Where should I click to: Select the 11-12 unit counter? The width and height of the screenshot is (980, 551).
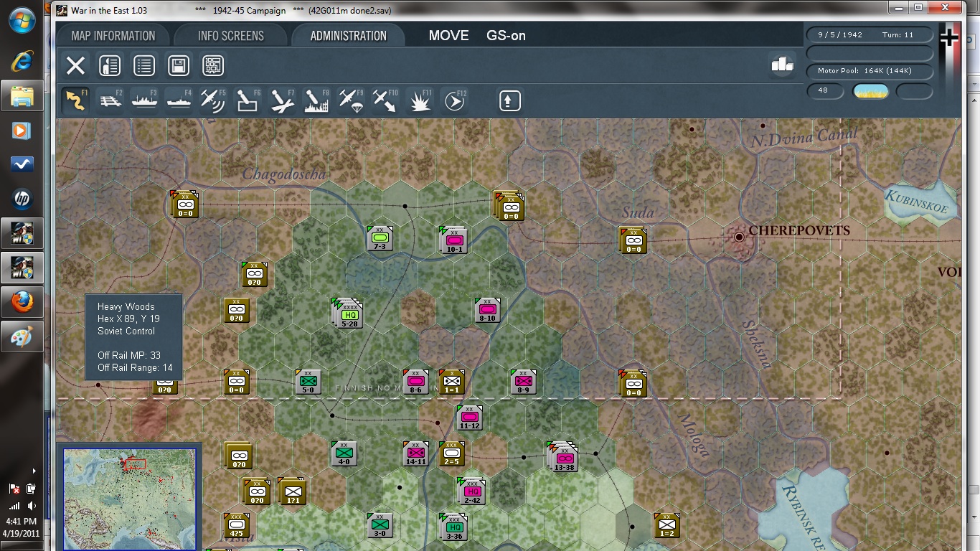coord(469,418)
